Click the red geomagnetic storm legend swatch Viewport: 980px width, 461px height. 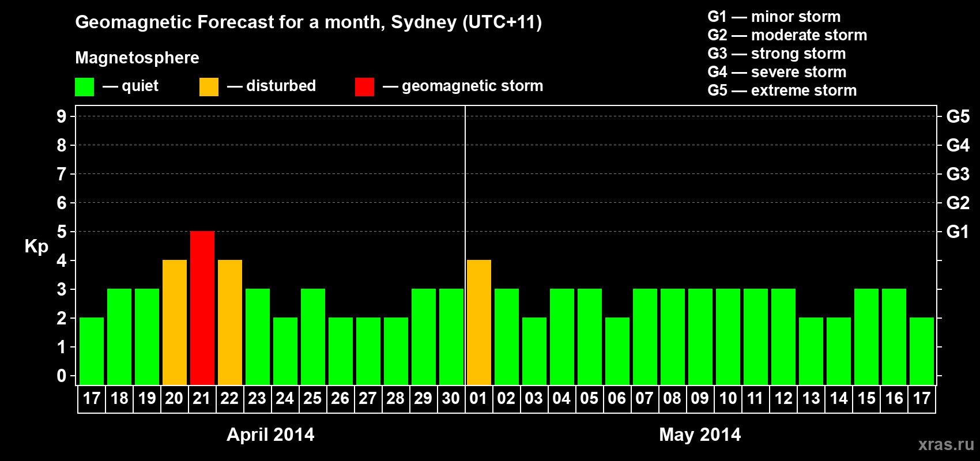point(365,87)
